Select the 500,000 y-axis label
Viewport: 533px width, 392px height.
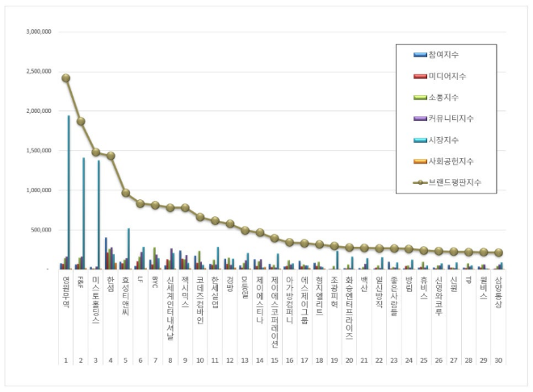[41, 230]
